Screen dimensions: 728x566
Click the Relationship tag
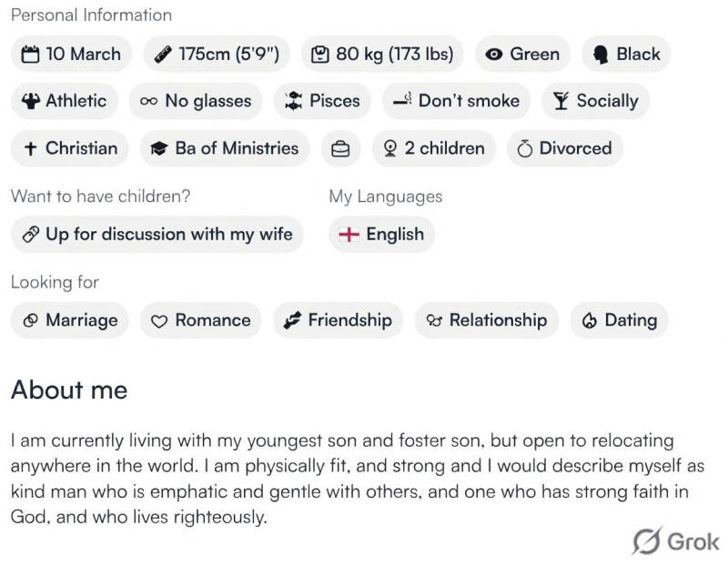point(487,320)
